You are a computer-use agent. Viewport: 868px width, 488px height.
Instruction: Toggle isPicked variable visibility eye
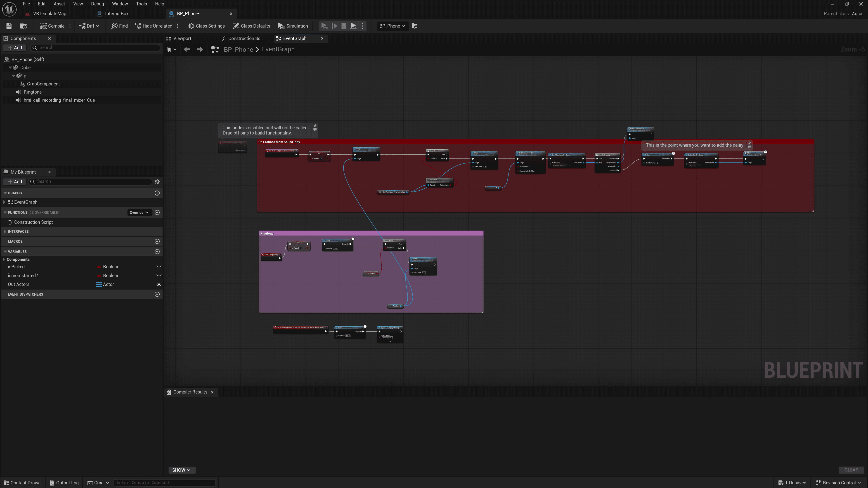[x=159, y=267]
